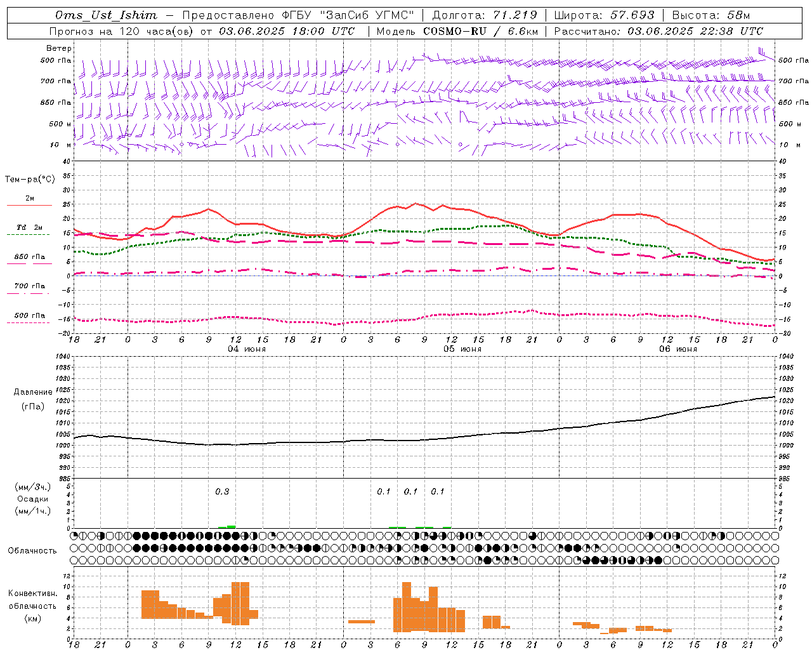Viewport: 812px width, 650px height.
Task: Click the station name Oms_Ust_Ishim
Action: pos(106,15)
